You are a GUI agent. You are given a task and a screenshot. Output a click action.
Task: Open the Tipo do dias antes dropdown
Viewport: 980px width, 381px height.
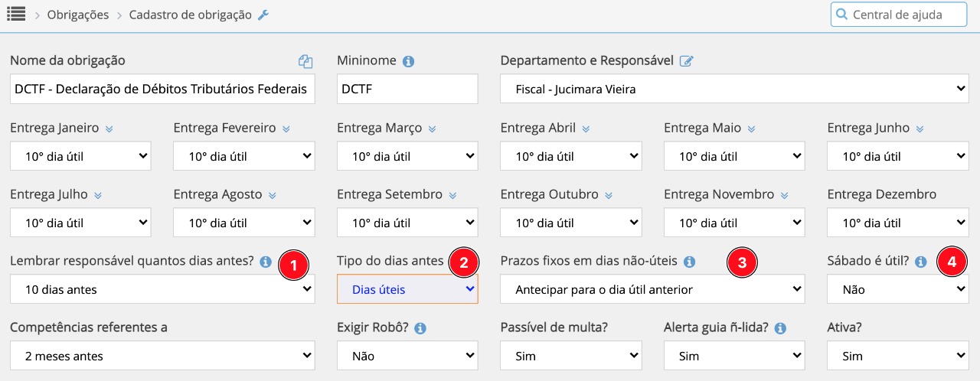407,290
